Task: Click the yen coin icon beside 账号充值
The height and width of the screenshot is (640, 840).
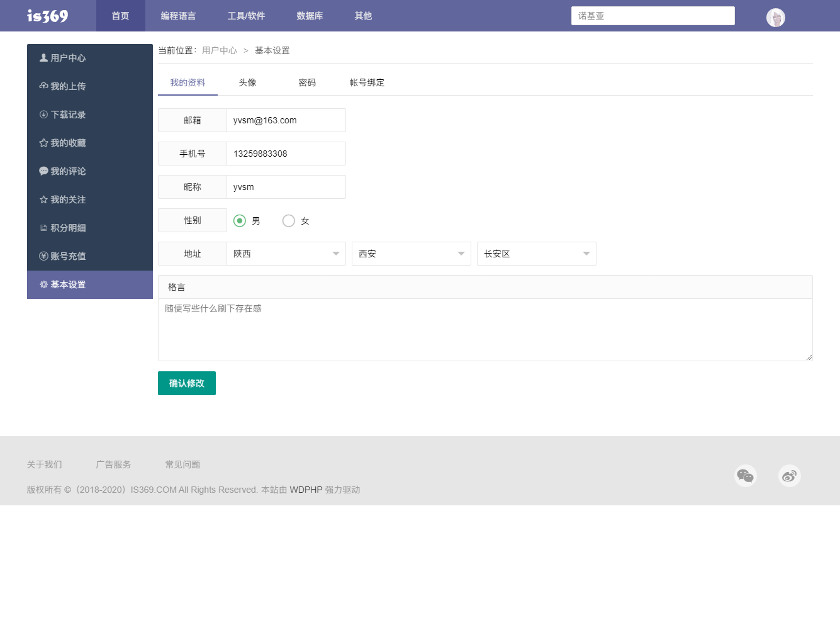Action: pyautogui.click(x=43, y=256)
